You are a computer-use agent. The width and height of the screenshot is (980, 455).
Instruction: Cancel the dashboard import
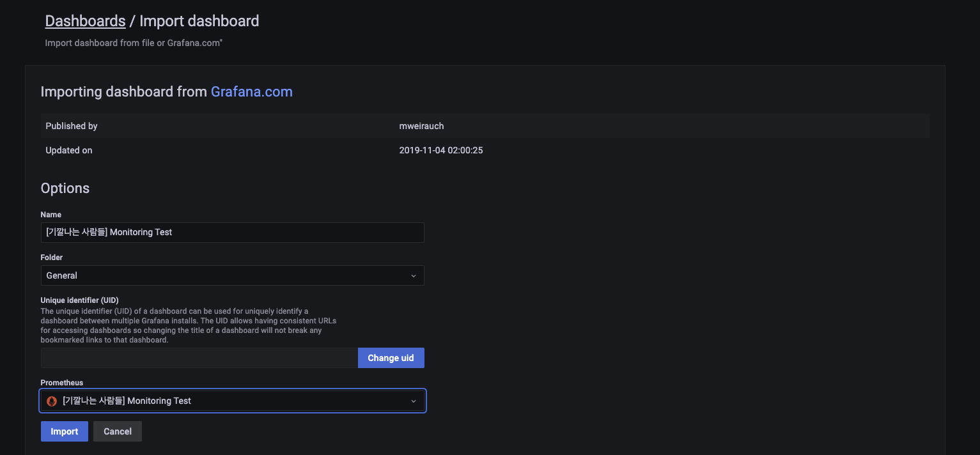pyautogui.click(x=118, y=431)
